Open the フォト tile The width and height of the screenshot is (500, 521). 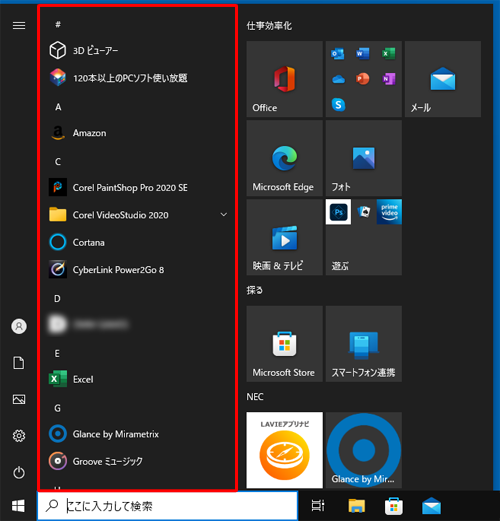point(364,158)
